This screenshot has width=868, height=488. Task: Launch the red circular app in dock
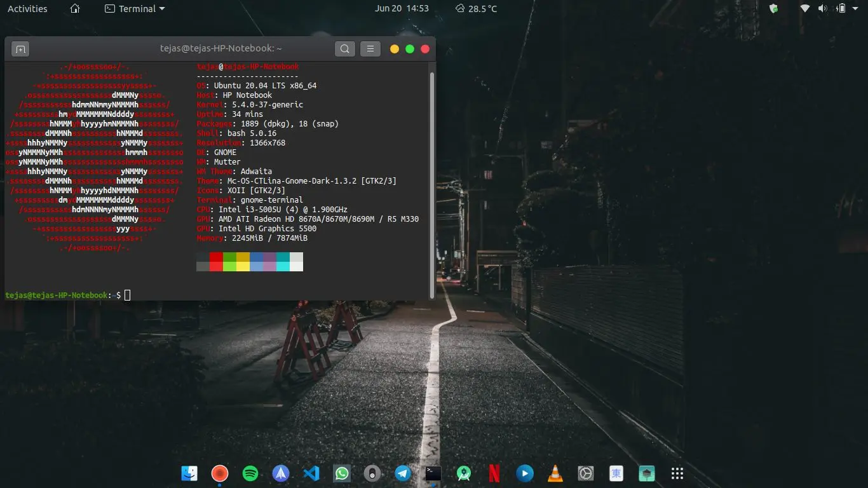tap(220, 473)
